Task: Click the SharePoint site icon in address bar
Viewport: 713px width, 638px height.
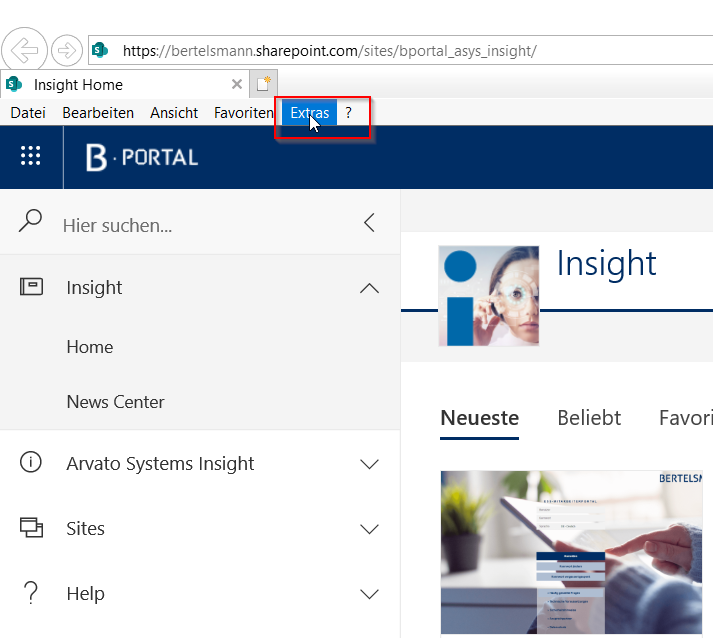Action: tap(100, 50)
